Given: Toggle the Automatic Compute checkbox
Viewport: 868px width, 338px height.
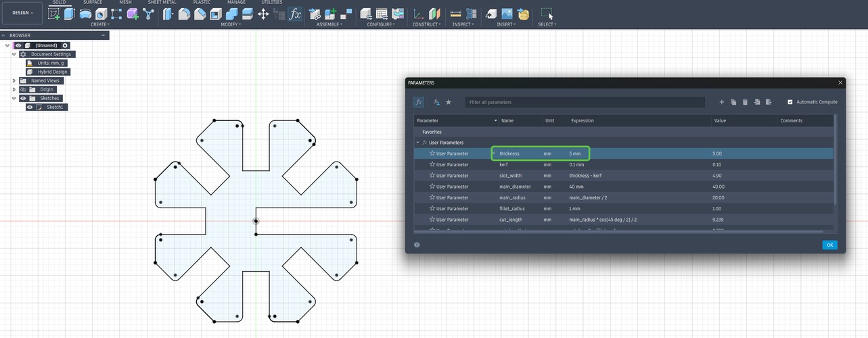Looking at the screenshot, I should point(790,102).
